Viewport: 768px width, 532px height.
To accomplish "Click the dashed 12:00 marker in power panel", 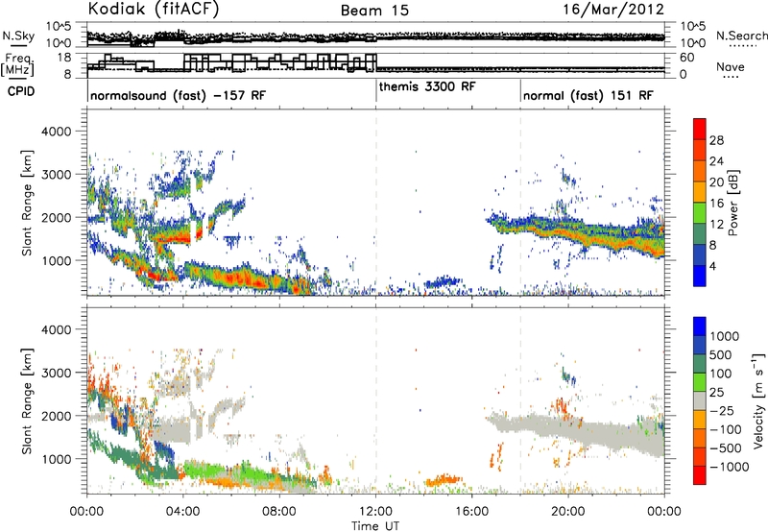I will click(x=376, y=203).
